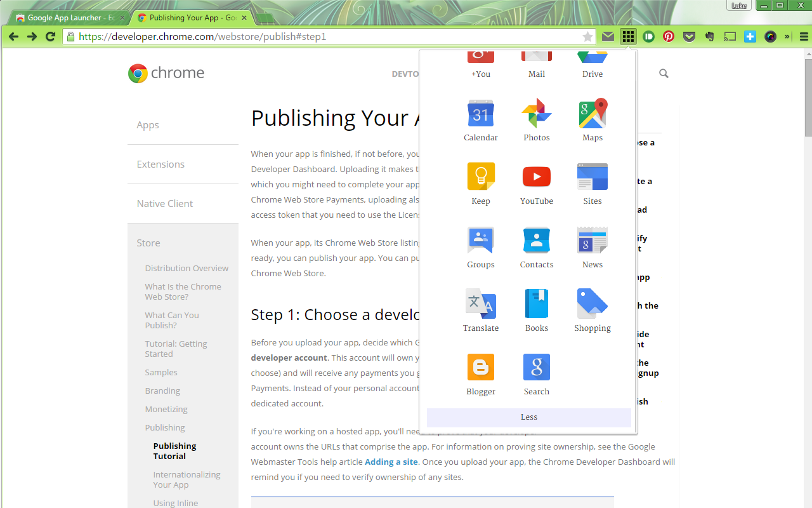Open Photos from the app launcher
Viewport: 812px width, 508px height.
coord(537,121)
